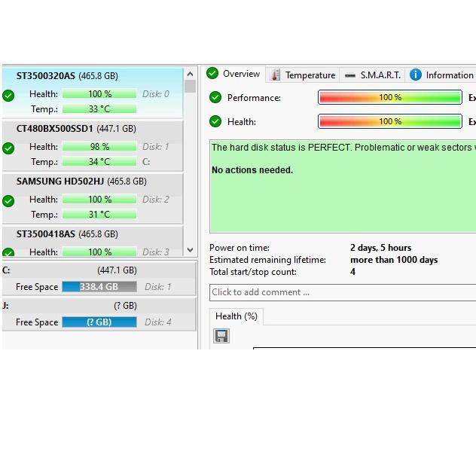Select the Health (%) graph tab

click(236, 316)
